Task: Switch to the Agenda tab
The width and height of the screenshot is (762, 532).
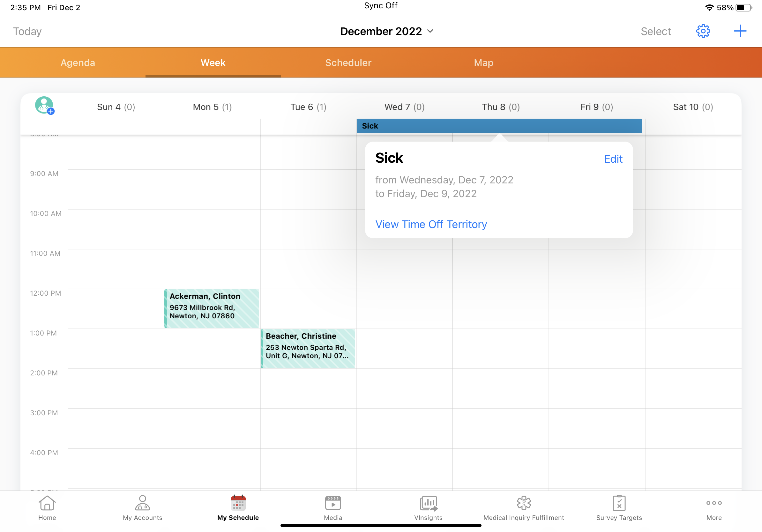Action: coord(78,63)
